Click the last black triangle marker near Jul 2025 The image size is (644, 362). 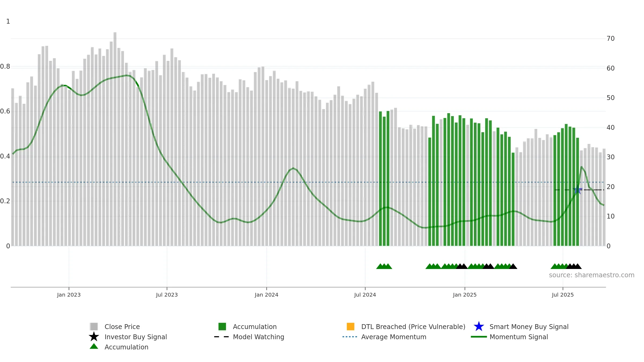(578, 266)
